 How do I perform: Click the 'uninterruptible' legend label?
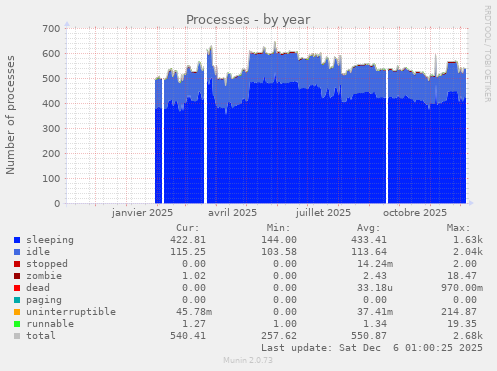(71, 312)
